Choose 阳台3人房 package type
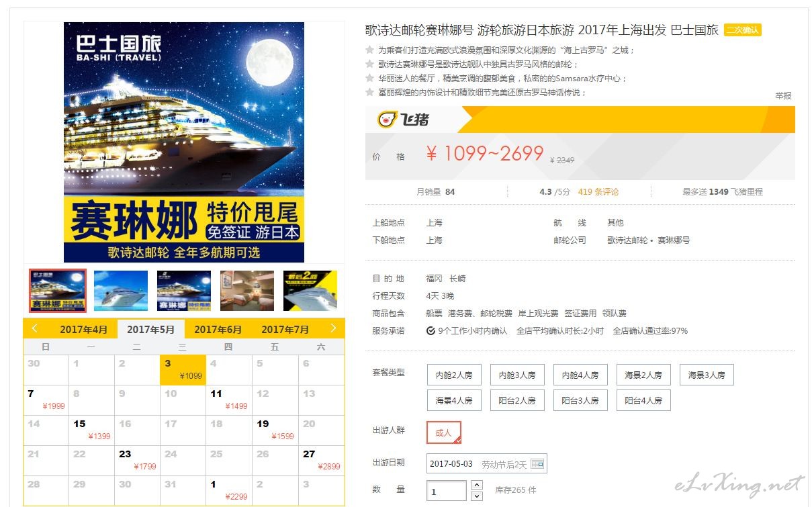Viewport: 812px width, 507px height. [x=580, y=400]
